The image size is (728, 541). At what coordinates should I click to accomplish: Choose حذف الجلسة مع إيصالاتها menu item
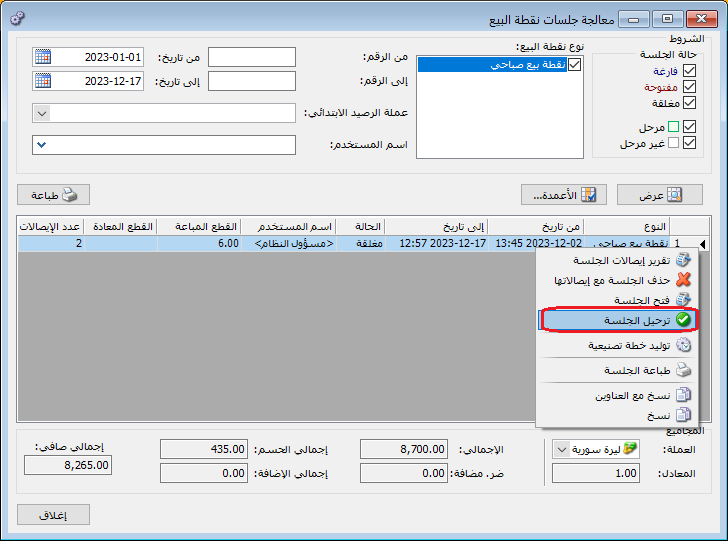(616, 280)
